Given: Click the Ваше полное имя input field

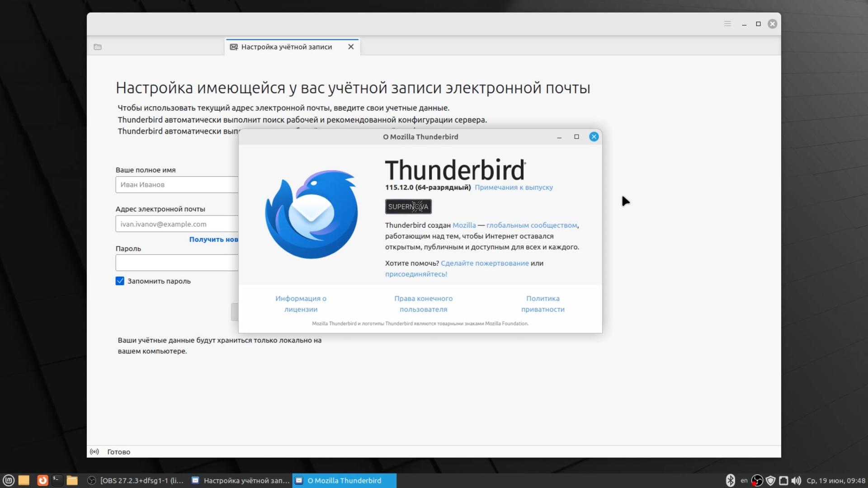Looking at the screenshot, I should (x=177, y=185).
